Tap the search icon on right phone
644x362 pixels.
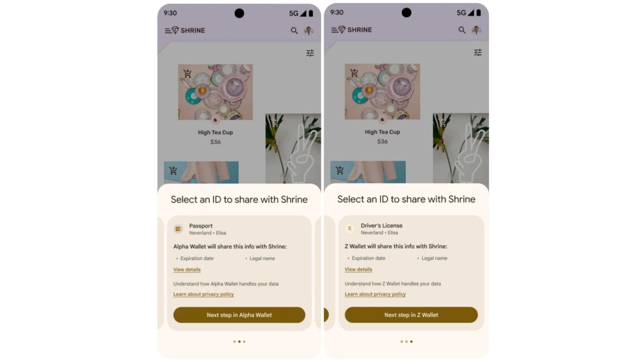(x=462, y=30)
